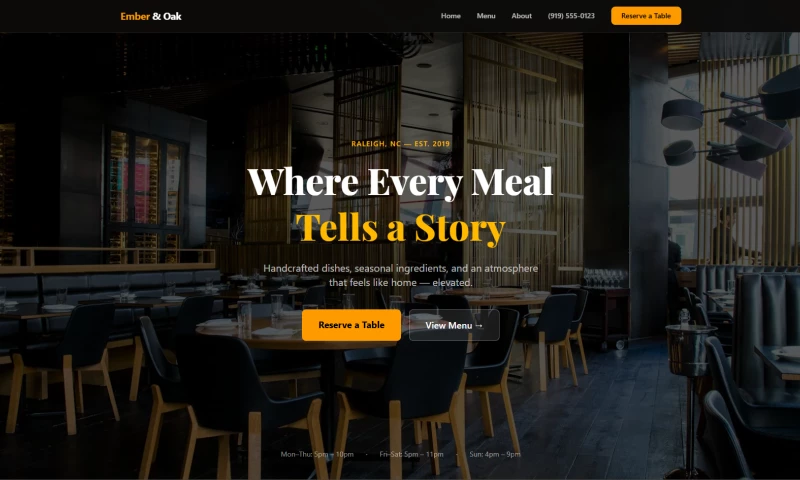
Task: Click the Handcrafted dishes description paragraph
Action: click(401, 275)
